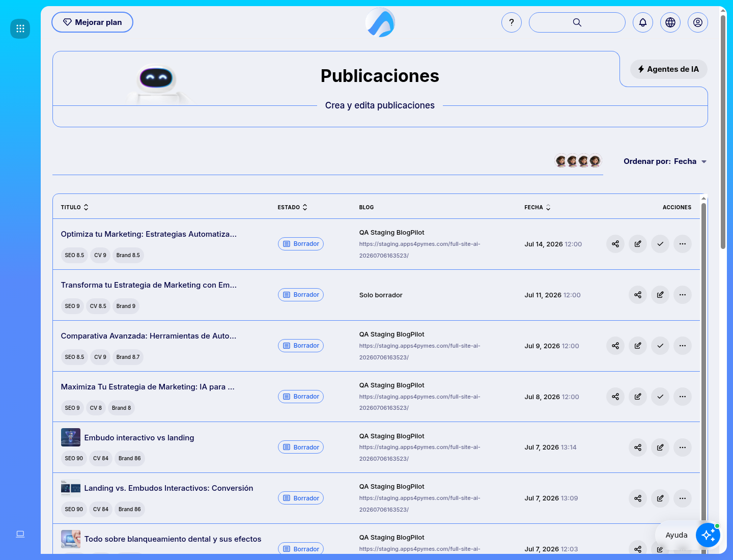This screenshot has height=560, width=733.
Task: Open more actions for Comparativa Avanzada post
Action: [683, 346]
